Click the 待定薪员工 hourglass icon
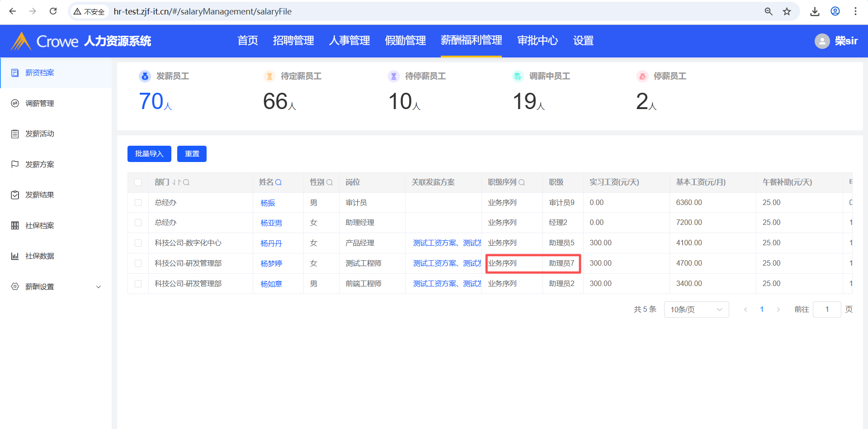Viewport: 868px width, 429px height. click(269, 76)
